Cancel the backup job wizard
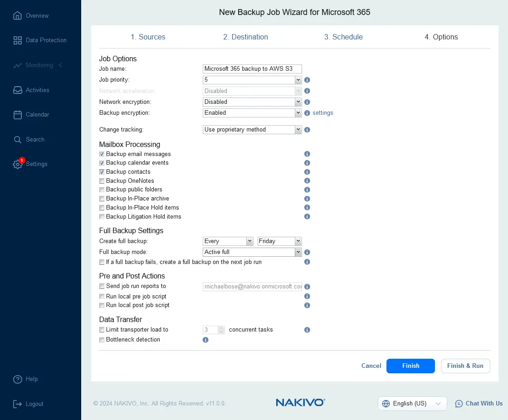The height and width of the screenshot is (420, 508). click(x=371, y=366)
